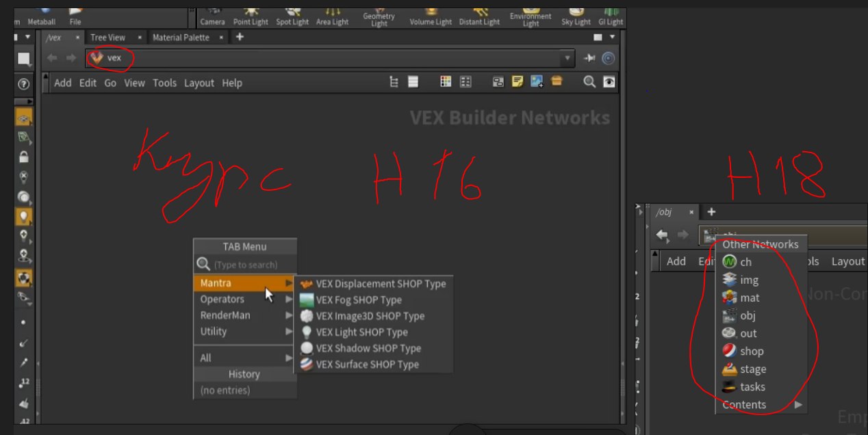Viewport: 868px width, 435px height.
Task: Switch to the Tree View tab
Action: [108, 38]
